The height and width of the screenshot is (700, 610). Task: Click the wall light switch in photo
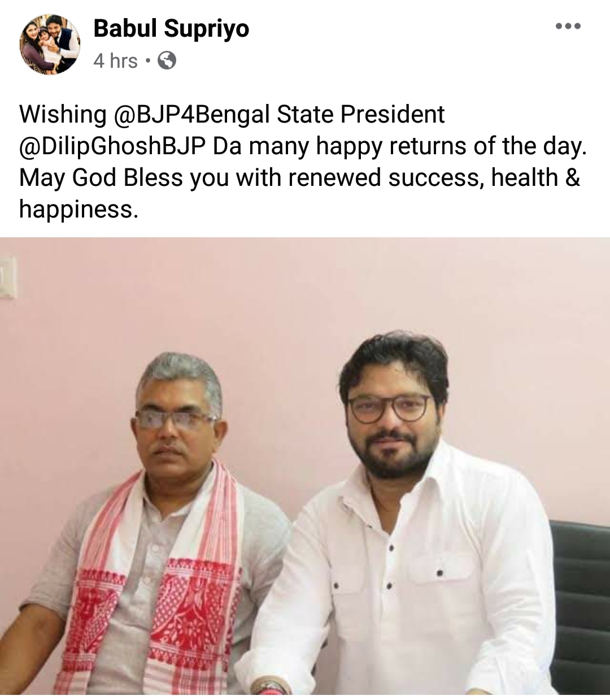tap(7, 276)
